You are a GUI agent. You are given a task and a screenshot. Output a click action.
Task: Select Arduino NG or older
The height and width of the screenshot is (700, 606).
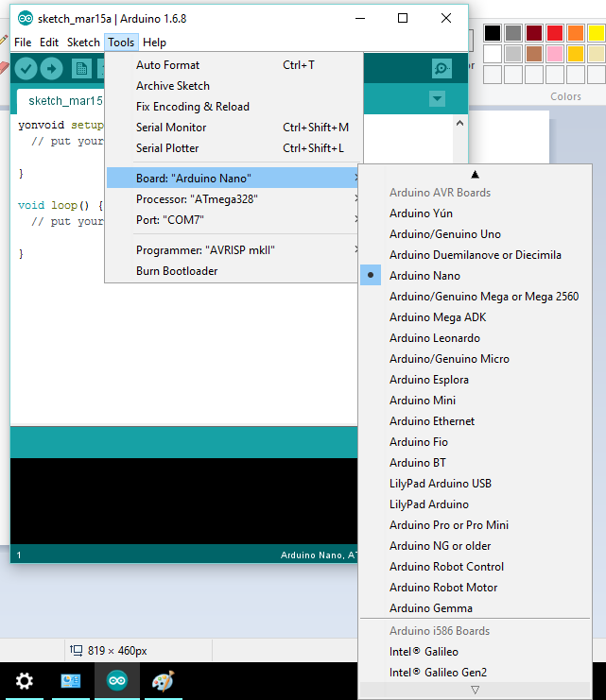click(x=475, y=545)
